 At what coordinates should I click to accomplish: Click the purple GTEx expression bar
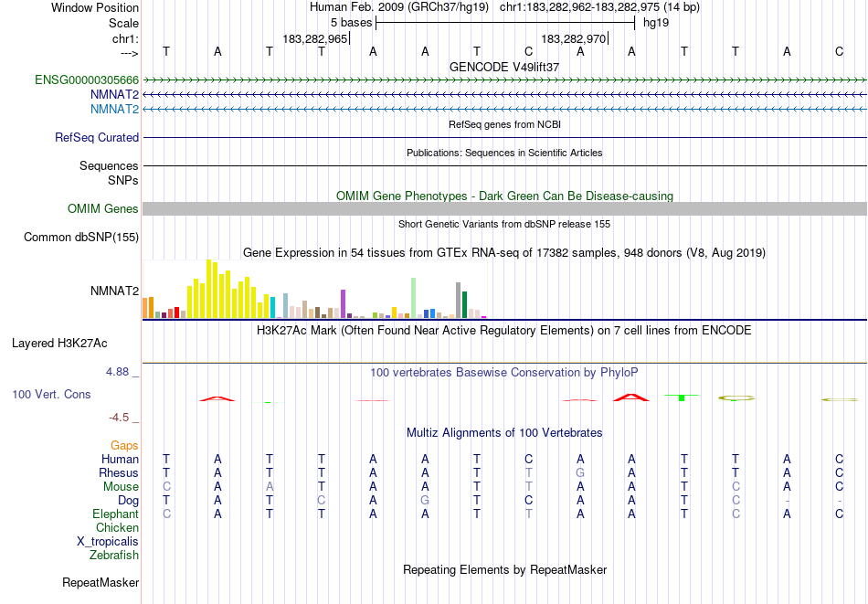click(x=344, y=304)
